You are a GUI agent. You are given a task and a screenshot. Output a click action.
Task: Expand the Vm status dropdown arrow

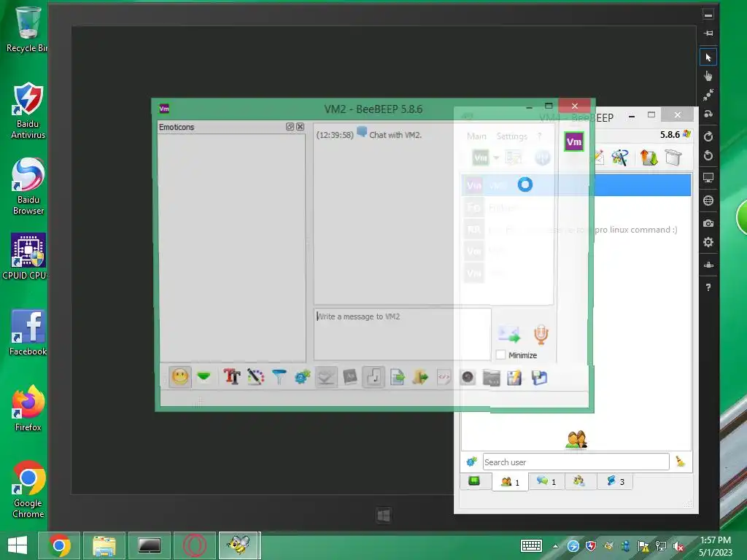click(496, 157)
